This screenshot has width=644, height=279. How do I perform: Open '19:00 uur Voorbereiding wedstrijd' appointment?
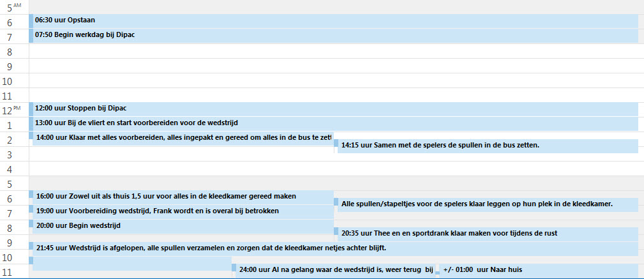point(181,212)
